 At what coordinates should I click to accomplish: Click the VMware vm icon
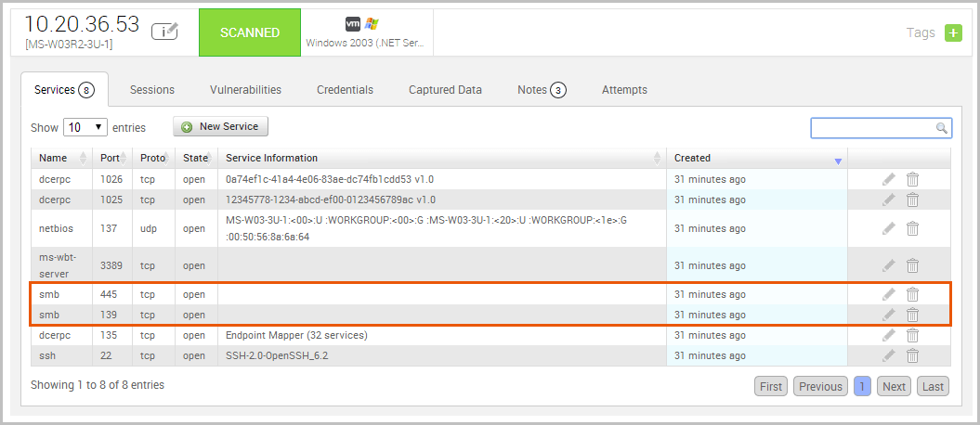[x=353, y=24]
